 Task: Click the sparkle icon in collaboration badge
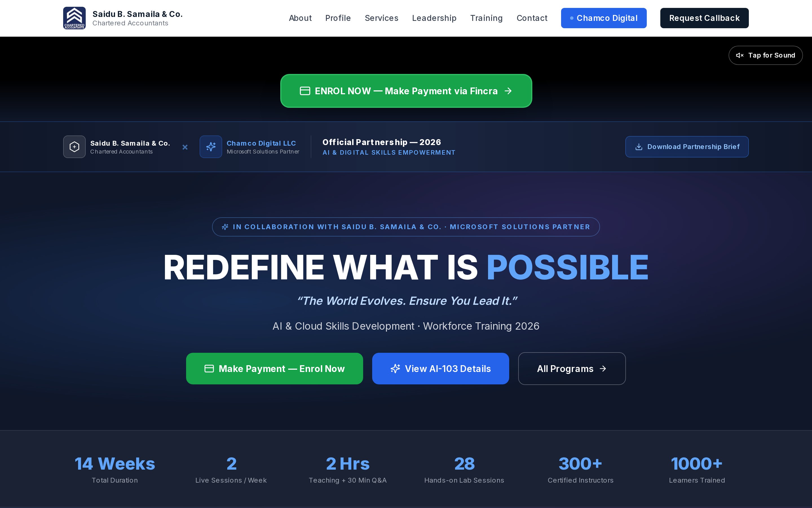225,227
